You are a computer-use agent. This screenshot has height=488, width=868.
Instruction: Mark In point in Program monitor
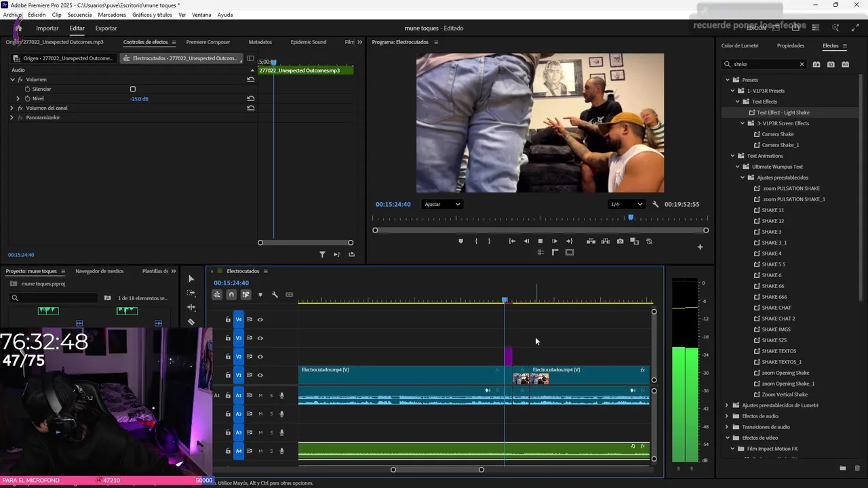[476, 241]
